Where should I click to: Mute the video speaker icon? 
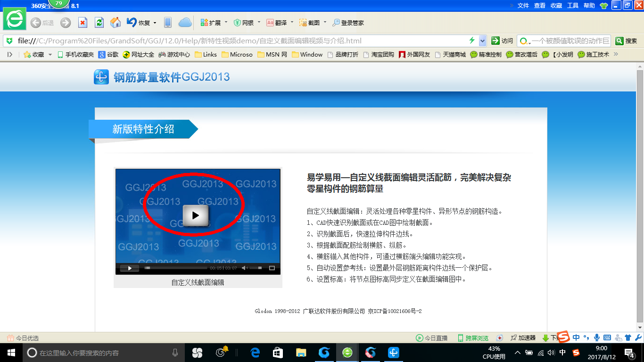tap(245, 268)
